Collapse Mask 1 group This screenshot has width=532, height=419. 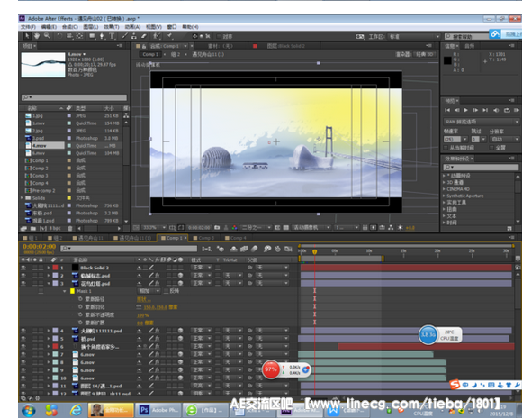(x=64, y=291)
